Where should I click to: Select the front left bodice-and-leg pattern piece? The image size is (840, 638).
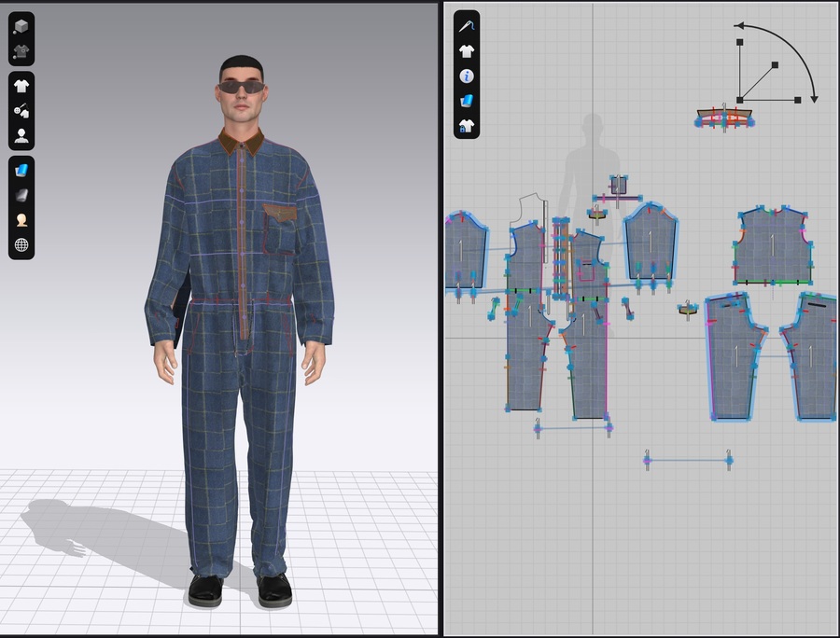[526, 321]
